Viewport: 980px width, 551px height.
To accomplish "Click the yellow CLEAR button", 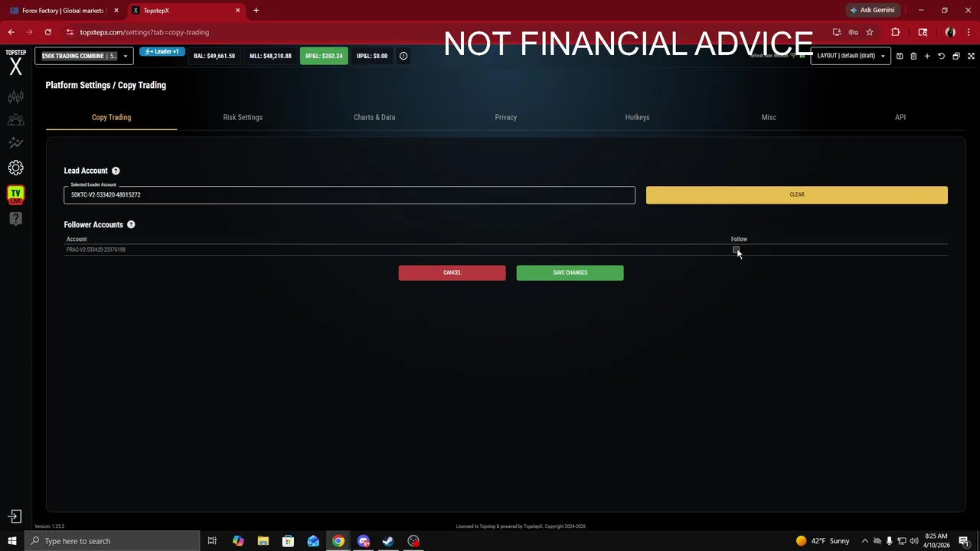I will 797,194.
